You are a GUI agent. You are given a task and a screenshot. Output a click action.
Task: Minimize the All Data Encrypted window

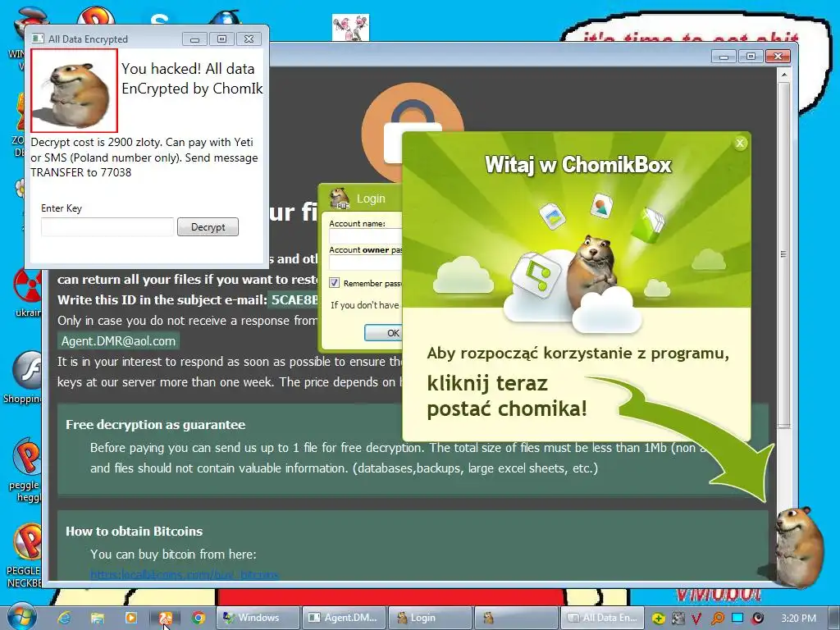(194, 39)
